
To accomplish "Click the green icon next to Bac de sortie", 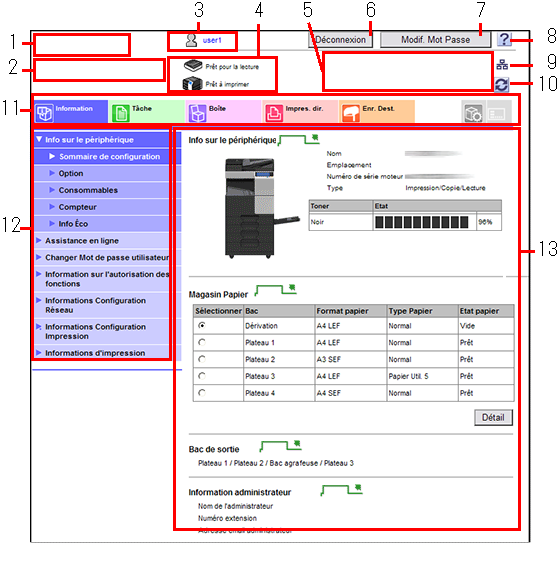I will pyautogui.click(x=280, y=445).
